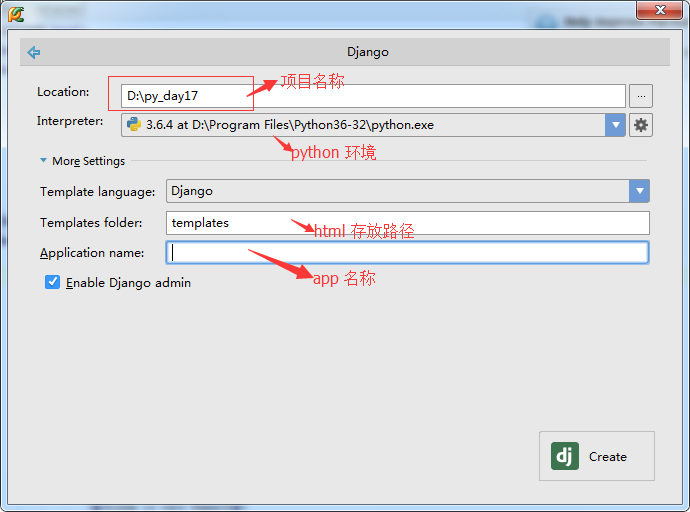This screenshot has width=690, height=512.
Task: Click the Python logo in interpreter field
Action: coord(134,125)
